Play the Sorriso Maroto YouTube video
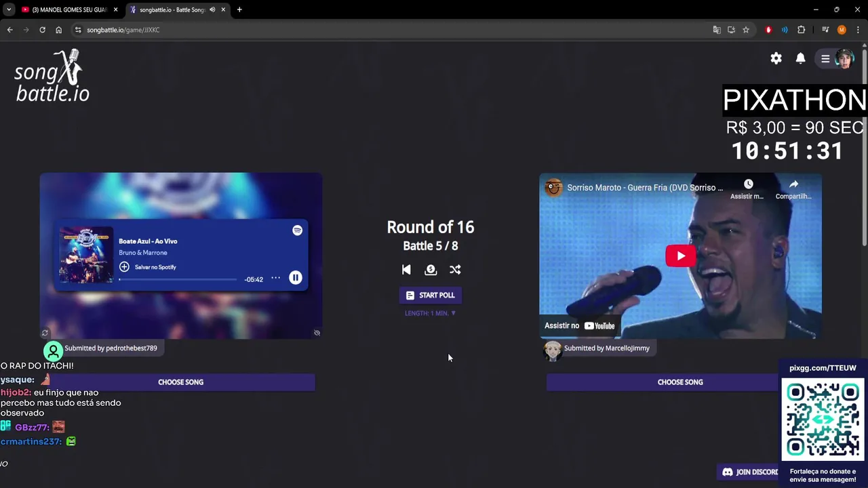 tap(680, 256)
